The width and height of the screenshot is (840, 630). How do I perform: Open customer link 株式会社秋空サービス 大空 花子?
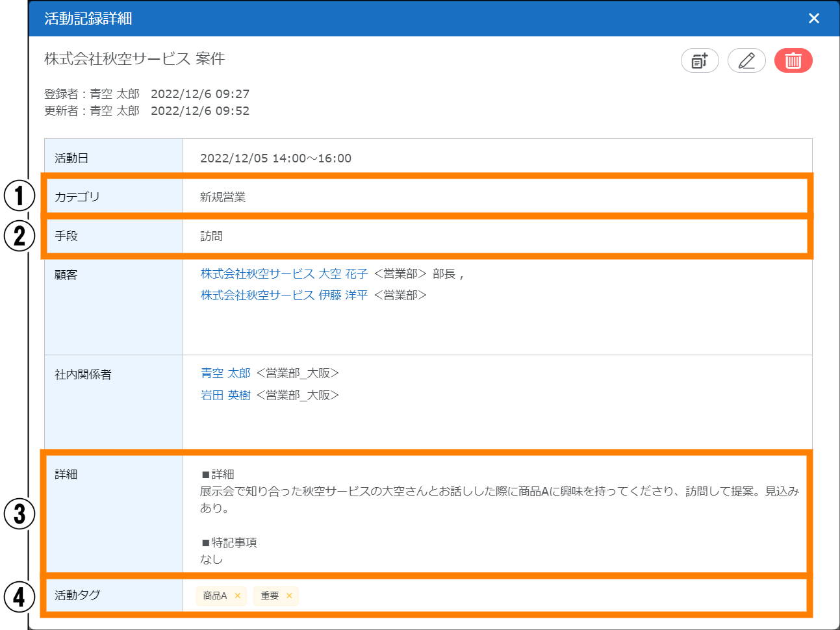(284, 274)
